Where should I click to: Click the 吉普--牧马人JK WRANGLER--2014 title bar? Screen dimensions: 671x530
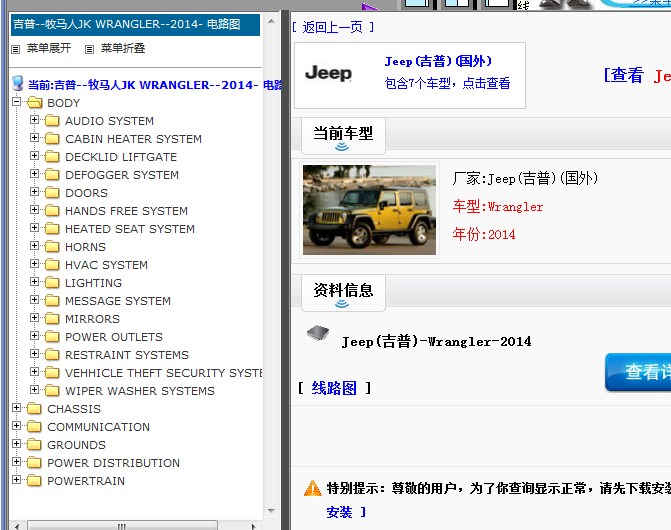coord(135,24)
